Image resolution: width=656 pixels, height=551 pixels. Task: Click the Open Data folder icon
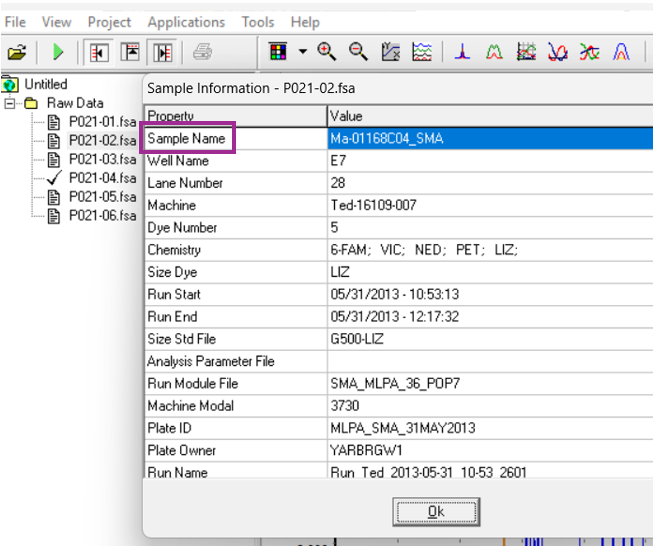pyautogui.click(x=16, y=51)
